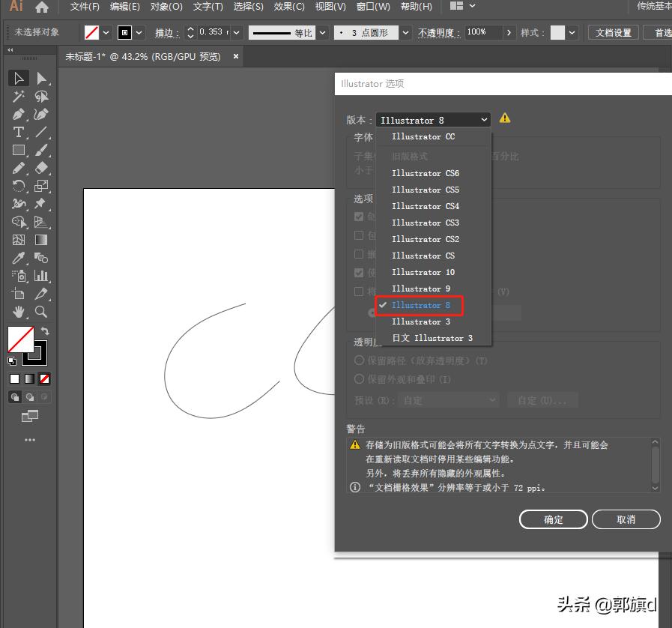Click the Change Screen Mode icon
Viewport: 672px width, 628px height.
coord(29,415)
